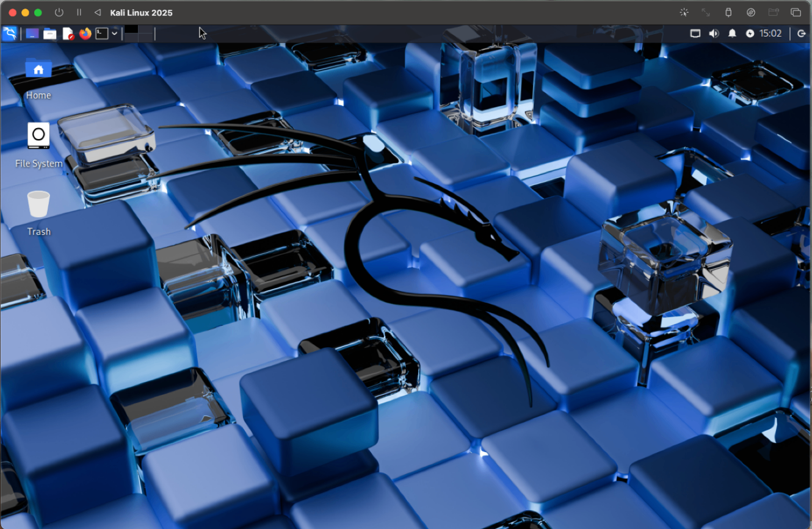
Task: Click the Show Desktop panel icon
Action: (32, 34)
